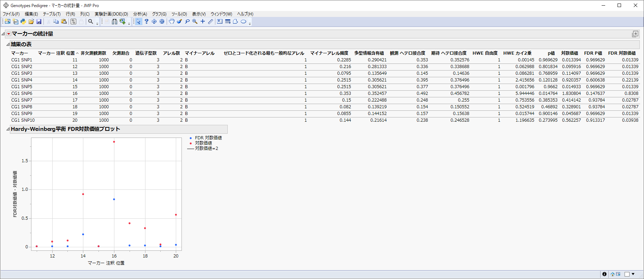Screen dimensions: 644x279
Task: Click the info icon in status bar
Action: [x=604, y=274]
